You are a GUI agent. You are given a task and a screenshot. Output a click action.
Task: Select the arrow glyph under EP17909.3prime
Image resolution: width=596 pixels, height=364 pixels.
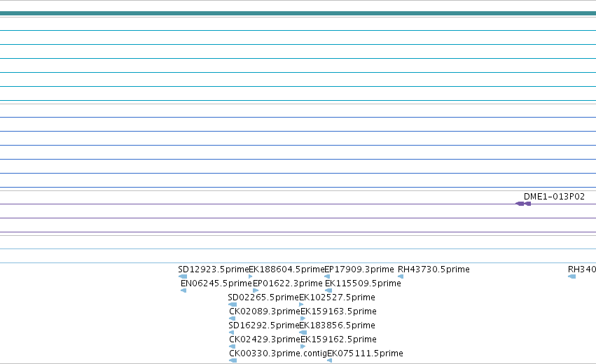tap(327, 276)
